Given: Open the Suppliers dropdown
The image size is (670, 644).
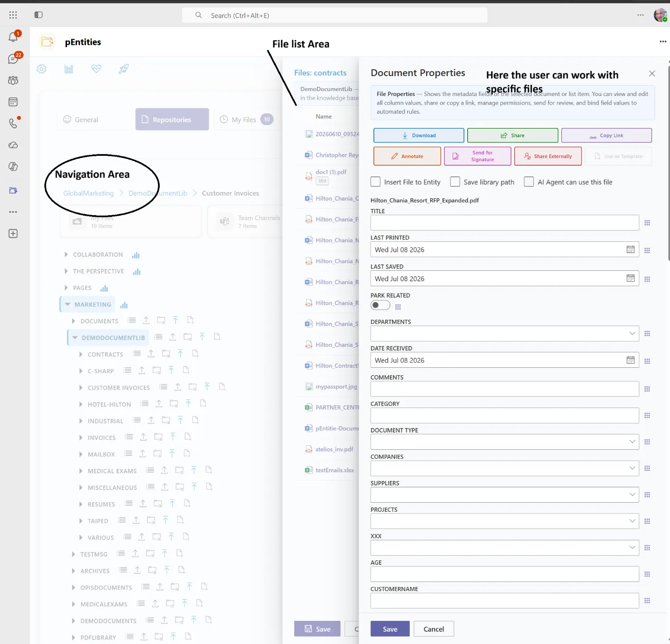Looking at the screenshot, I should [x=505, y=495].
